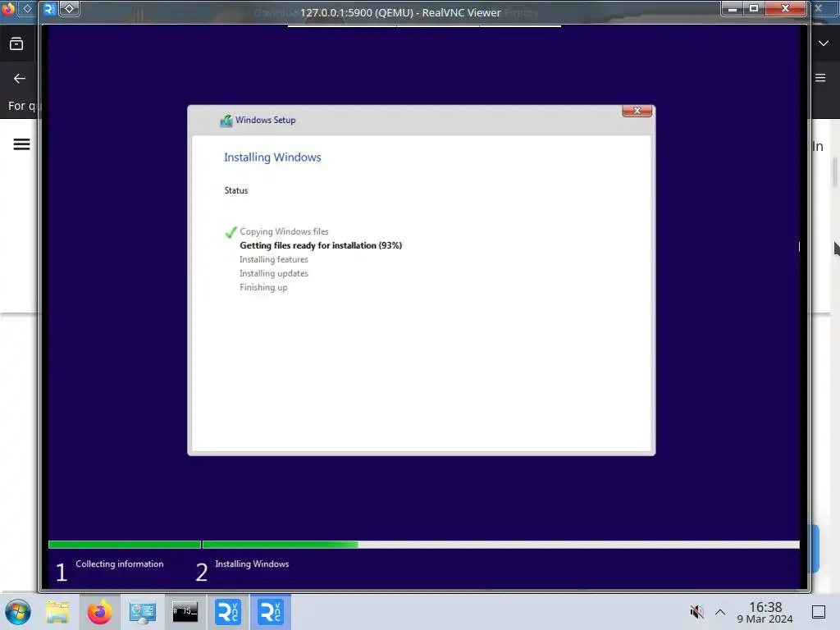The width and height of the screenshot is (840, 630).
Task: Open the Firefox archive box sidebar icon
Action: (x=16, y=43)
